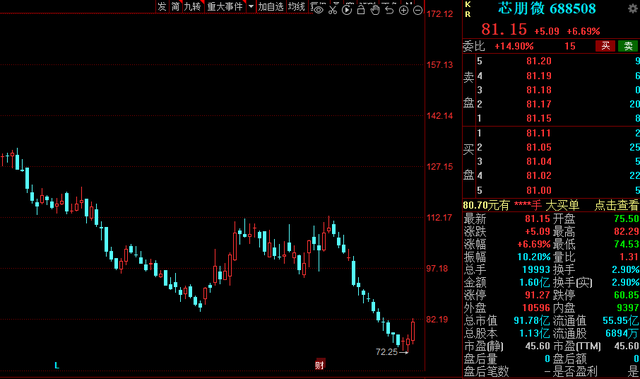Screen dimensions: 640x379
Task: Click 总市值 value 91.78亿
Action: [x=532, y=321]
